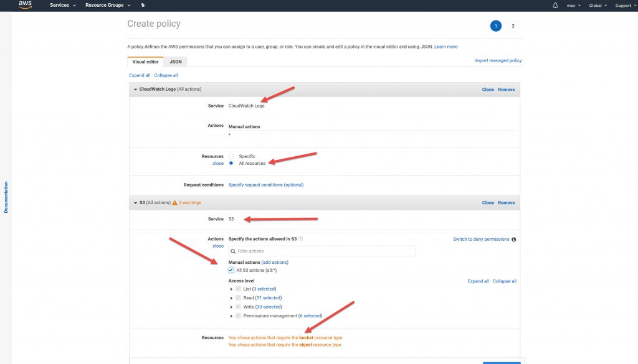The width and height of the screenshot is (638, 364).
Task: Expand the Write access level row
Action: 232,307
